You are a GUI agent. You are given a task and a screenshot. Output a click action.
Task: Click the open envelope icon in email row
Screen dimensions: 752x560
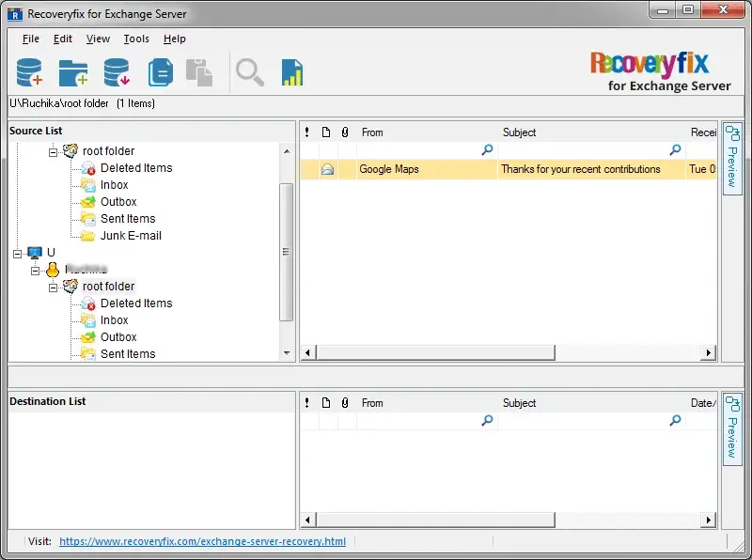tap(327, 169)
